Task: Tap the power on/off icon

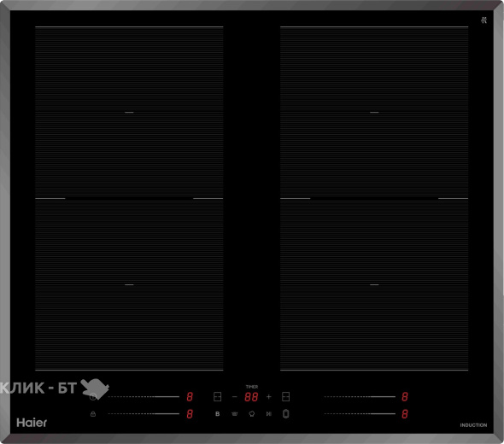Action: (x=93, y=397)
